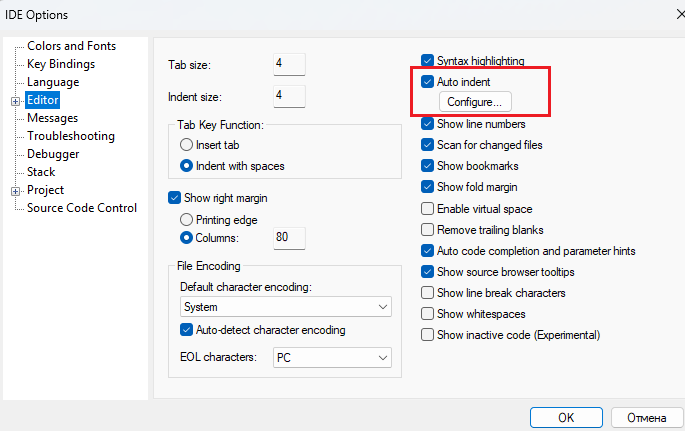The width and height of the screenshot is (685, 431).
Task: Expand the Editor tree node
Action: coord(15,100)
